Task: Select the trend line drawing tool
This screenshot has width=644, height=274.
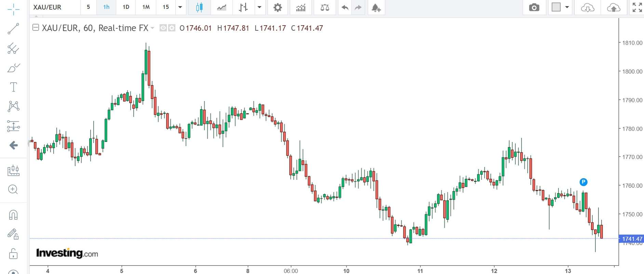Action: tap(13, 29)
